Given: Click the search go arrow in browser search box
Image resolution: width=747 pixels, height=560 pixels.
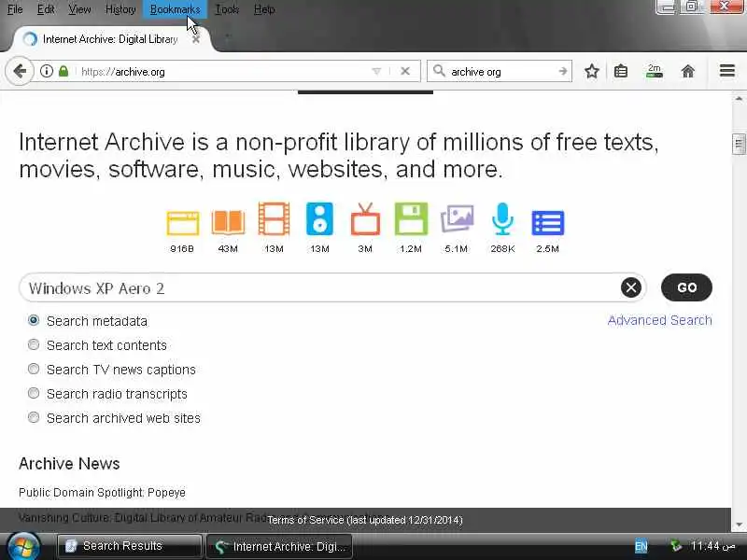Looking at the screenshot, I should tap(563, 71).
